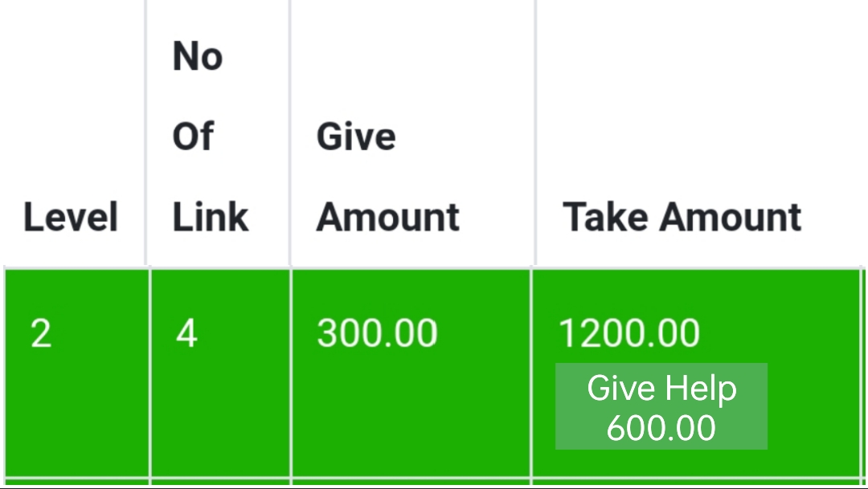Click the 600.00 text inside the button
The image size is (868, 489).
click(x=661, y=428)
